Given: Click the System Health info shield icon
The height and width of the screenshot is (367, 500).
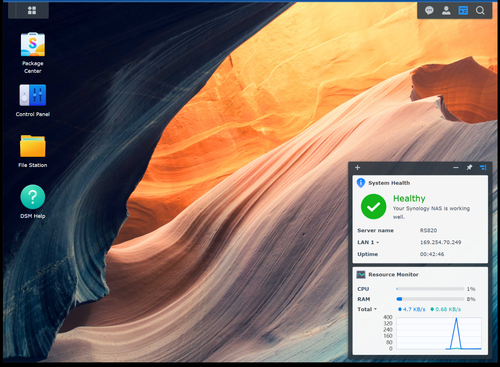Looking at the screenshot, I should pos(361,183).
